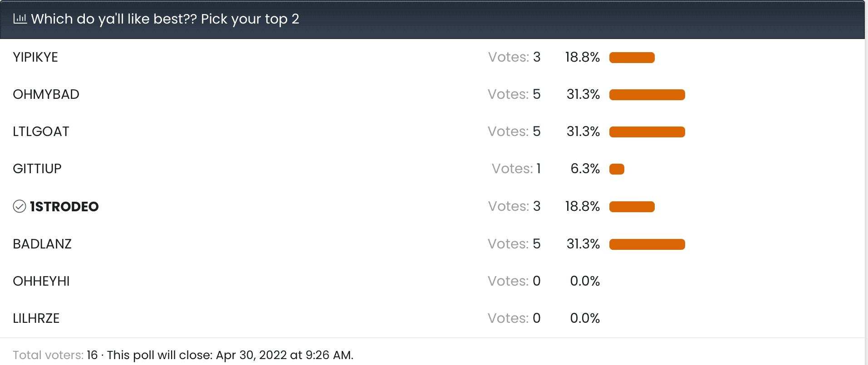Click the short orange bar for GITTIUP
This screenshot has width=868, height=365.
[617, 169]
